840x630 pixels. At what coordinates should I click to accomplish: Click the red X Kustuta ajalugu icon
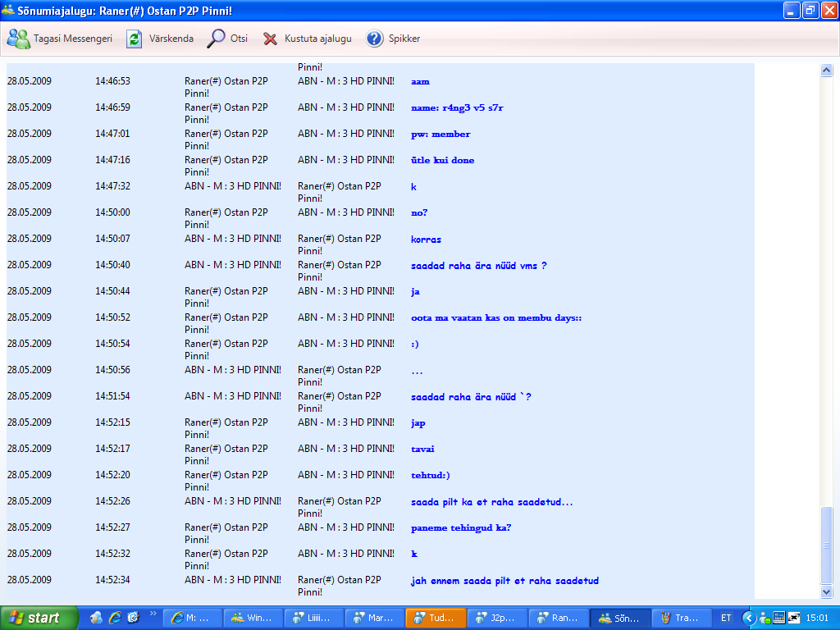[270, 39]
